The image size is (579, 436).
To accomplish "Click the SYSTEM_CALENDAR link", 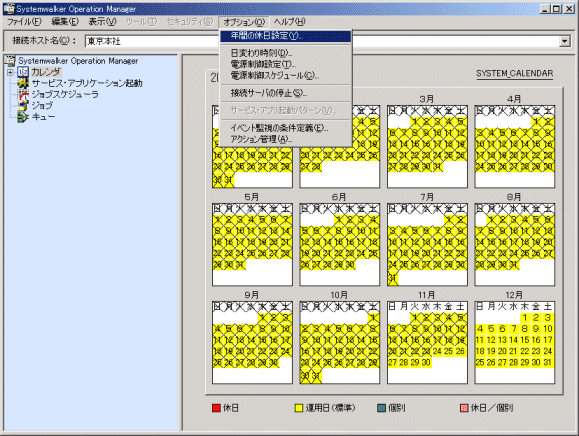I will (514, 73).
